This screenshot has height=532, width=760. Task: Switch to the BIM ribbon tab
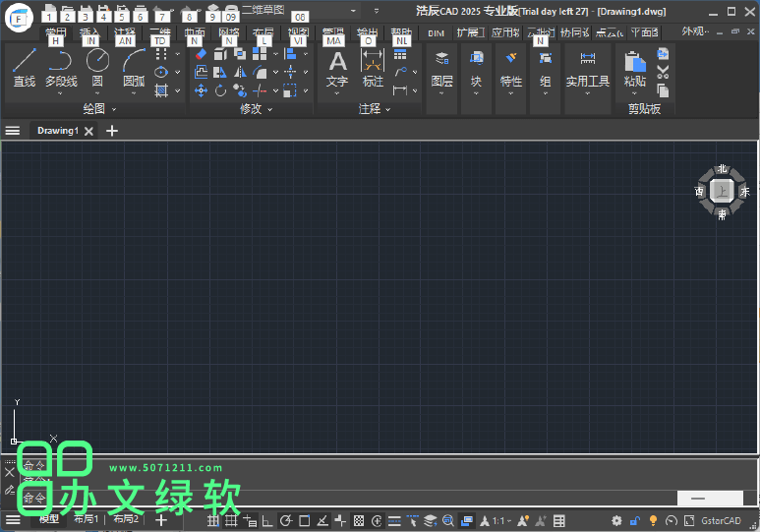(x=437, y=33)
